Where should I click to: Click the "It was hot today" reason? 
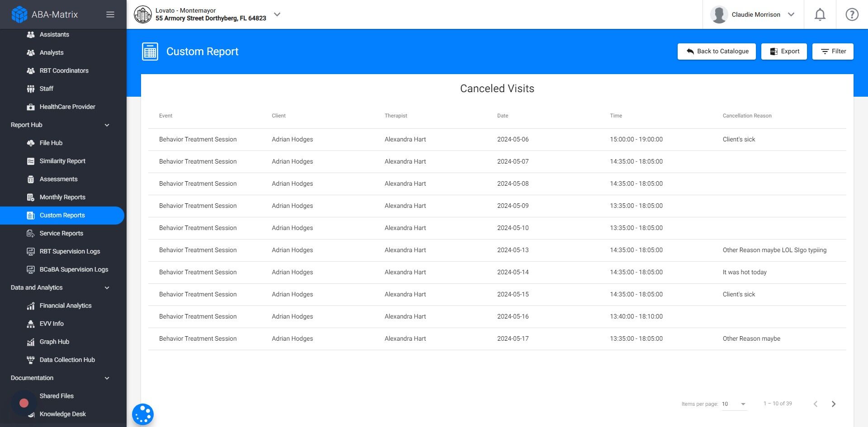745,272
